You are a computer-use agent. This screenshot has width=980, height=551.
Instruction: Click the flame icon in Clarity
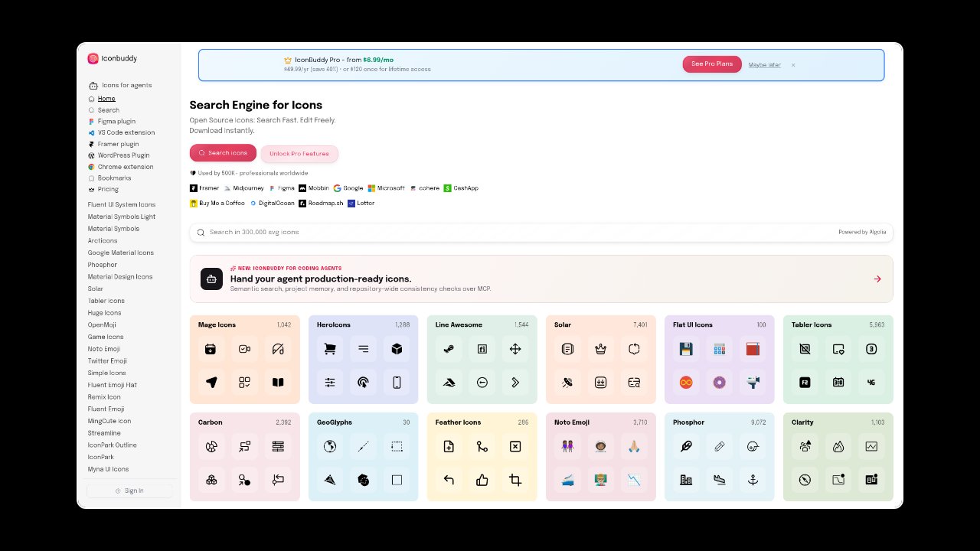838,446
